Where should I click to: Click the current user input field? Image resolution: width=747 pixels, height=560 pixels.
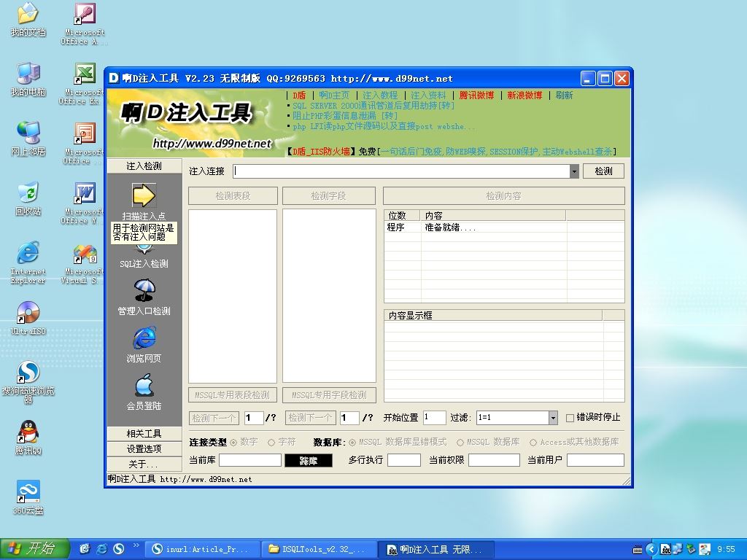pos(595,460)
